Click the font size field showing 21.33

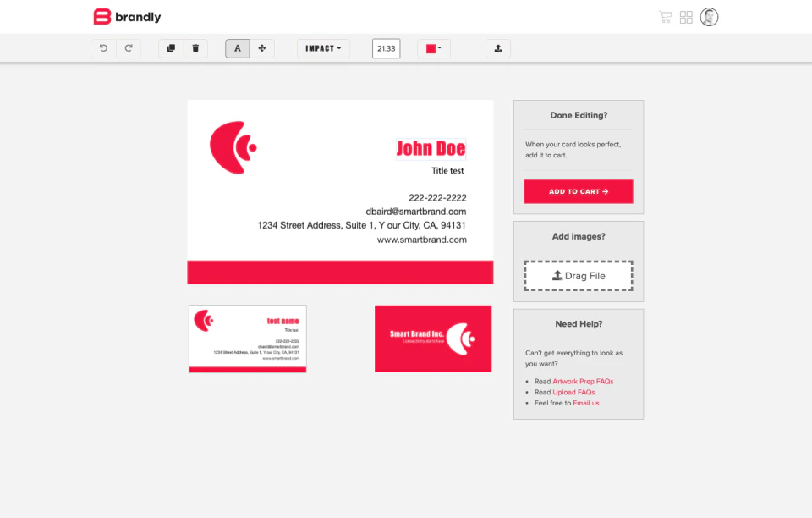(386, 48)
